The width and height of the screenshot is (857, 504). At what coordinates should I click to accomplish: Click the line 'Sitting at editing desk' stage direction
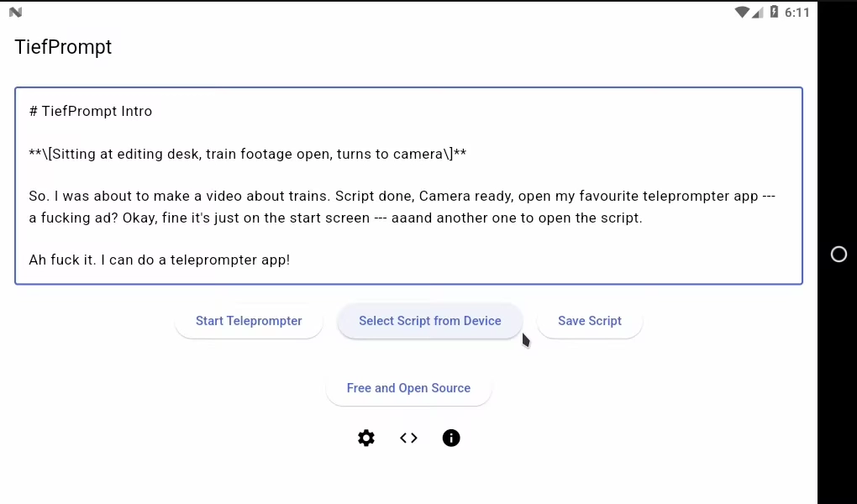(x=248, y=154)
